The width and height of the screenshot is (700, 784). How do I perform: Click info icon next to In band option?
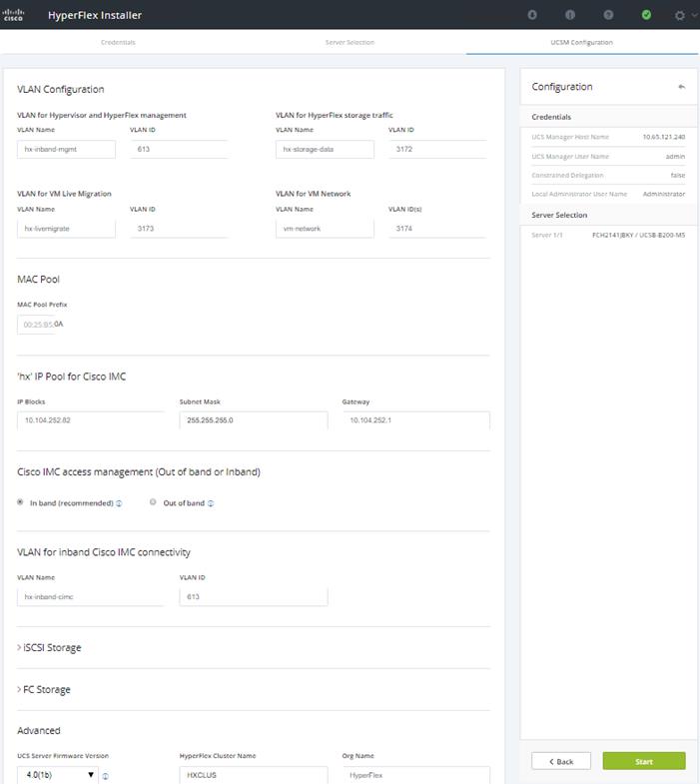(x=119, y=503)
